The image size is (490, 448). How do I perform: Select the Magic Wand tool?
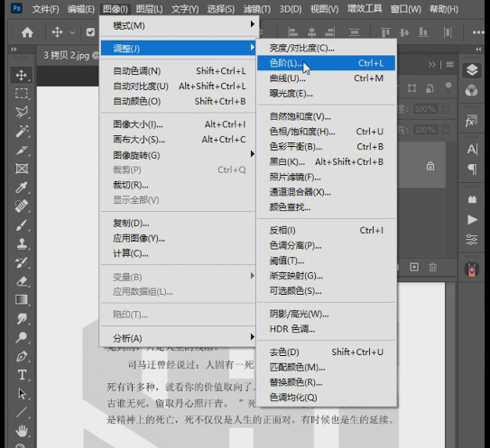(x=22, y=131)
